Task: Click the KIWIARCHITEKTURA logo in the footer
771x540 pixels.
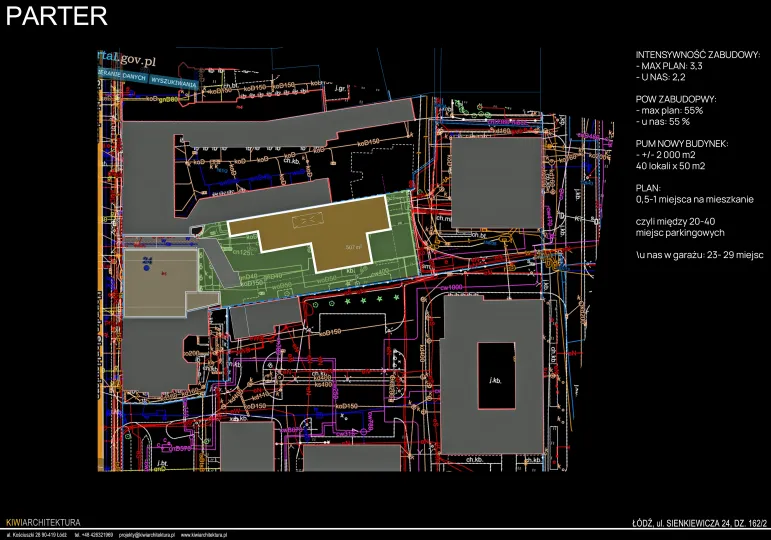Action: tap(42, 523)
